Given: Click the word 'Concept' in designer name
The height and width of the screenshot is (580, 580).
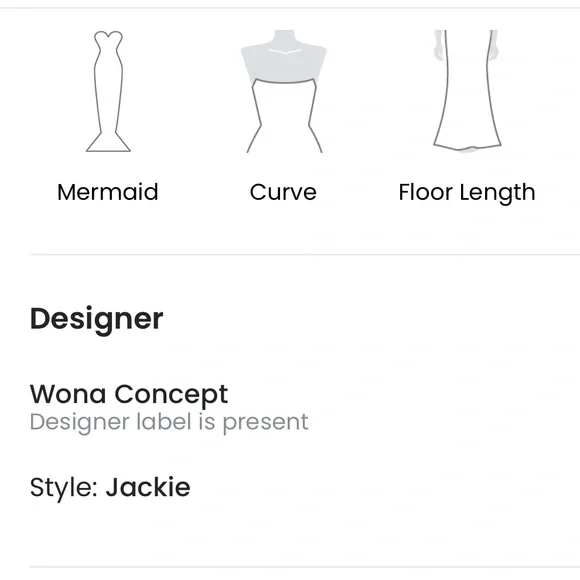Looking at the screenshot, I should tap(171, 395).
